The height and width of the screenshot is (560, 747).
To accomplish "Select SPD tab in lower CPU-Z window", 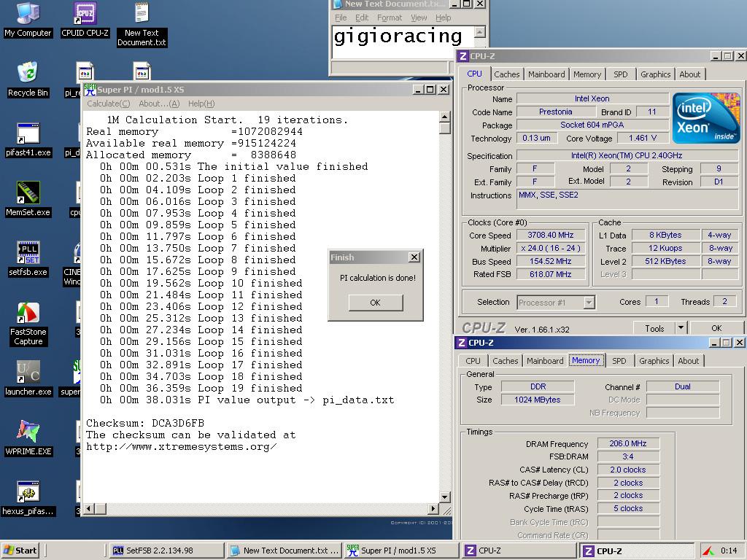I will coord(619,361).
